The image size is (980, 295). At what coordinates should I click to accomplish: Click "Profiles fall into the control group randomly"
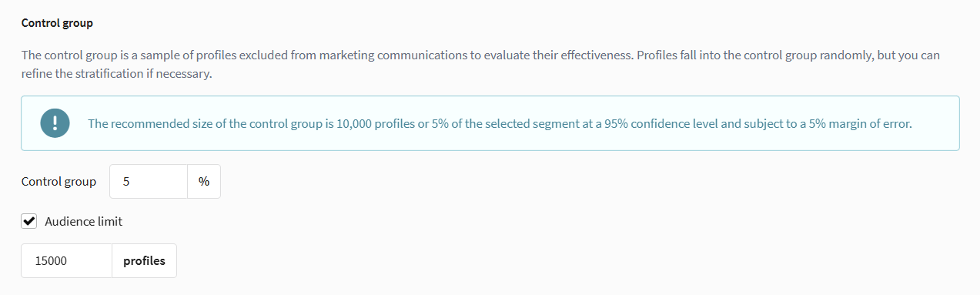[x=758, y=56]
